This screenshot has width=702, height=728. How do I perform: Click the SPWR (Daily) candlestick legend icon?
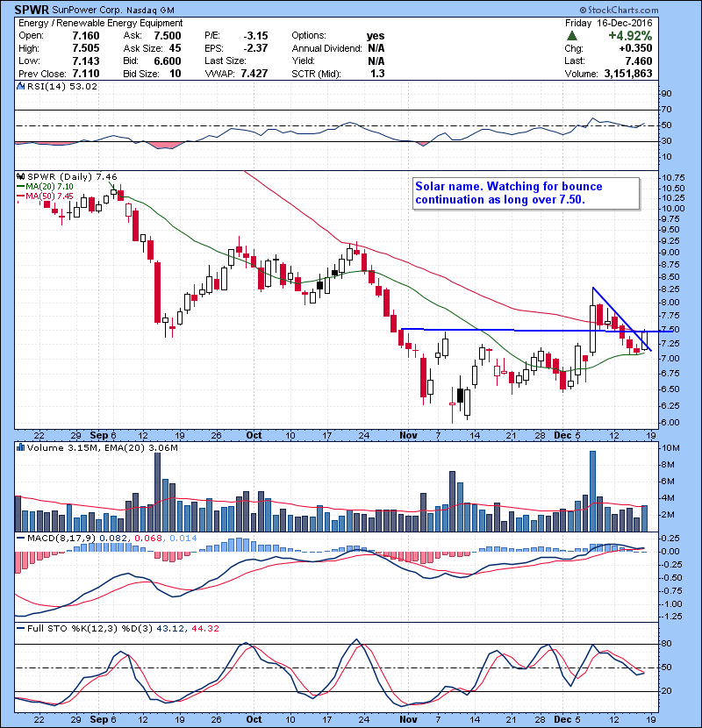coord(20,176)
